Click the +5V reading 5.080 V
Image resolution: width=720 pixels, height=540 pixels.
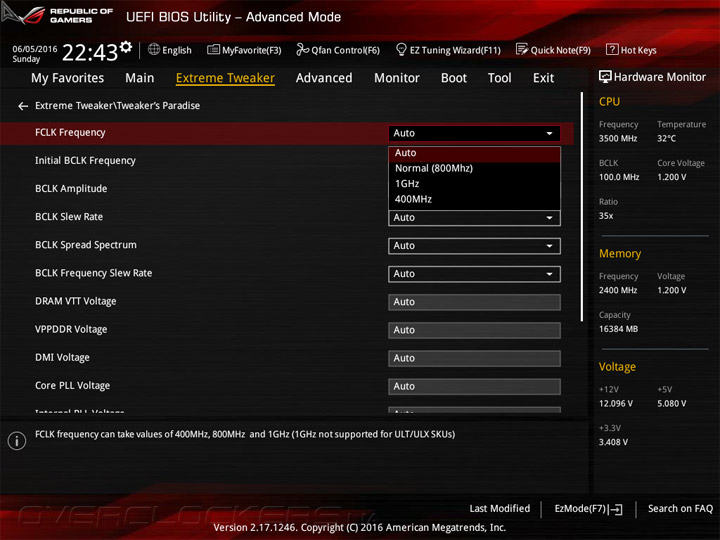click(671, 404)
